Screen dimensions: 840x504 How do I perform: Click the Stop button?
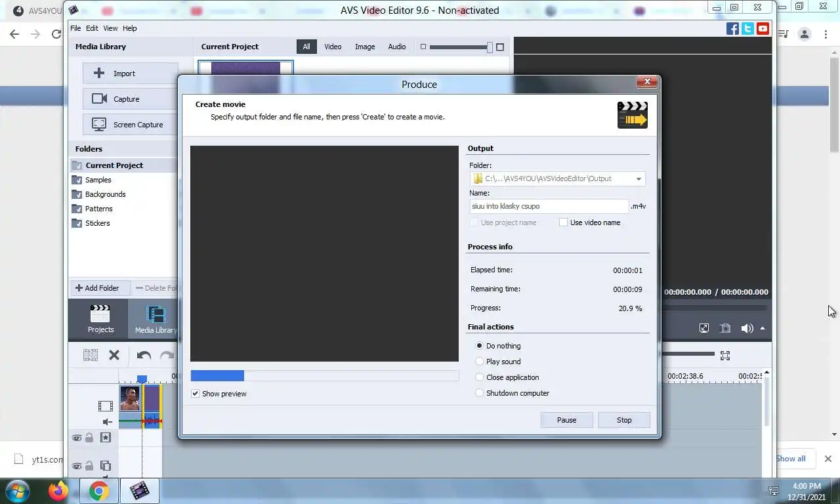tap(624, 420)
